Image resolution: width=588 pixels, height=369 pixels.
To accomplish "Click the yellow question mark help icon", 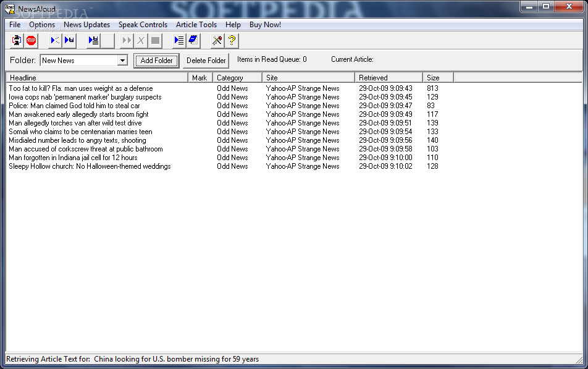I will click(x=232, y=40).
